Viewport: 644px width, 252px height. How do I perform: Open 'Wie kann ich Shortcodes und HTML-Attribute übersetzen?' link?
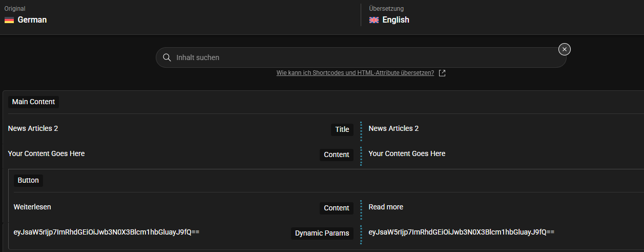tap(355, 73)
